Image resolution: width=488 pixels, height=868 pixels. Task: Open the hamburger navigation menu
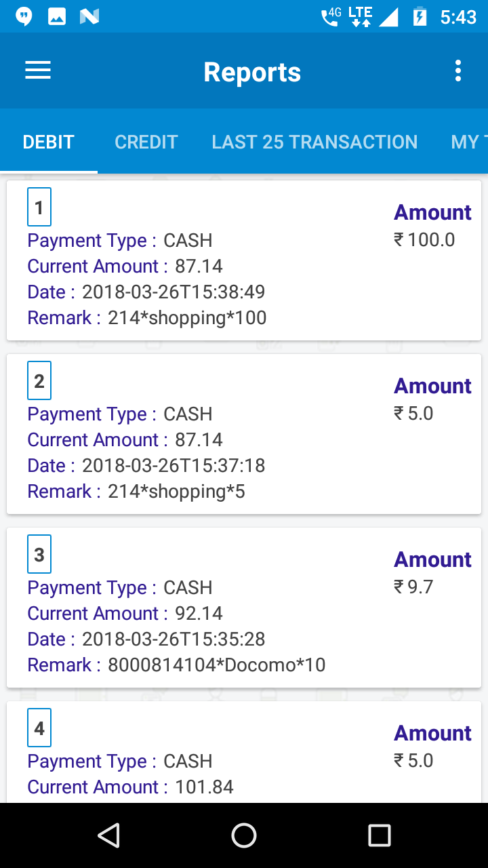38,71
